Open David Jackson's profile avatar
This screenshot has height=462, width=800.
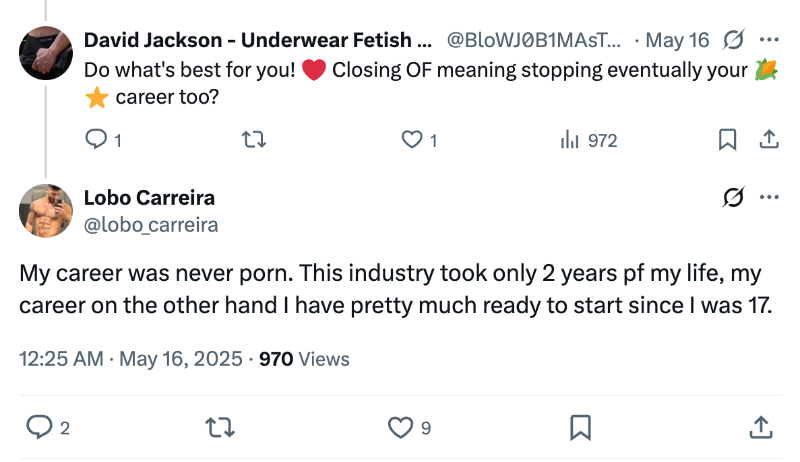pyautogui.click(x=45, y=55)
